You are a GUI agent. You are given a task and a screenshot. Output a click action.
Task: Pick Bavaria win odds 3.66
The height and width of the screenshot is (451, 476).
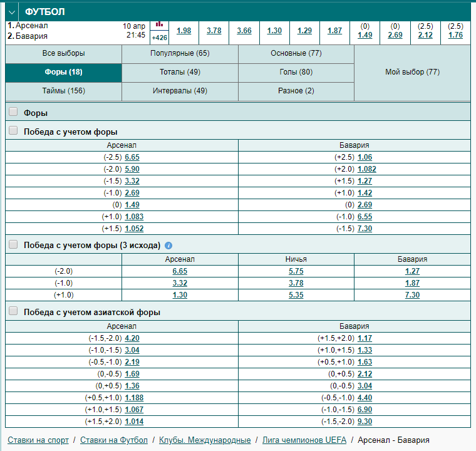(244, 31)
